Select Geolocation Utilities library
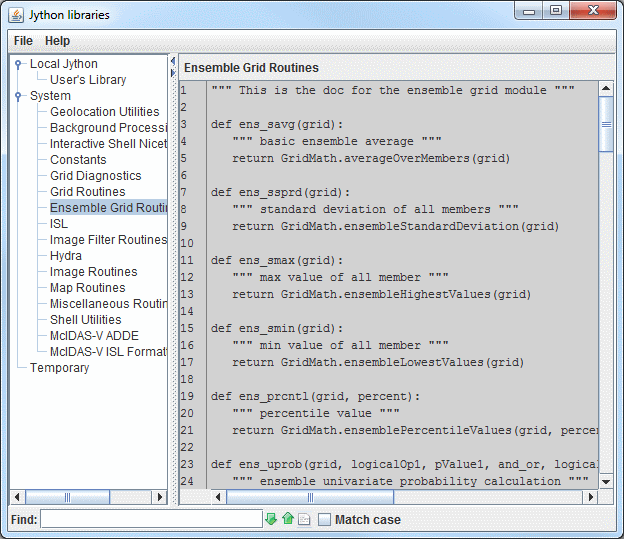 (105, 111)
